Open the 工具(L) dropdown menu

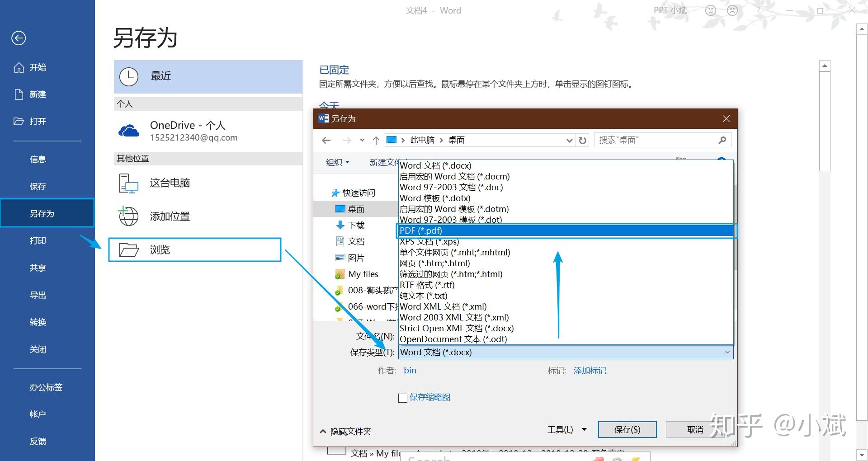click(566, 429)
